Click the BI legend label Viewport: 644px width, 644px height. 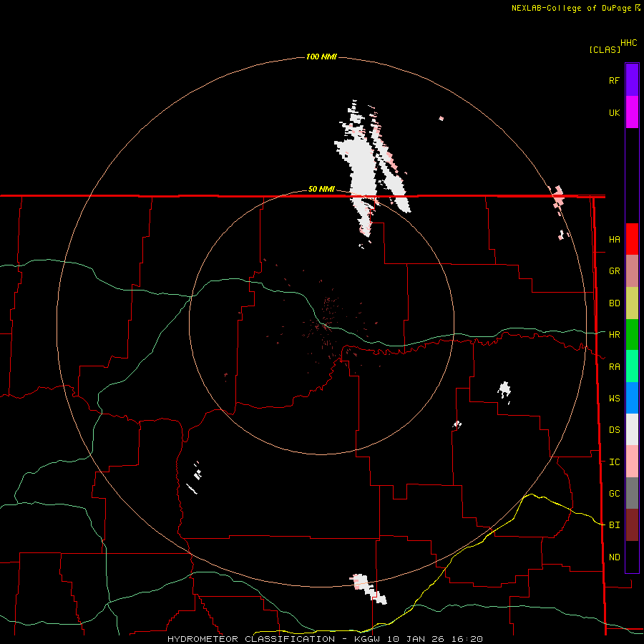(614, 525)
